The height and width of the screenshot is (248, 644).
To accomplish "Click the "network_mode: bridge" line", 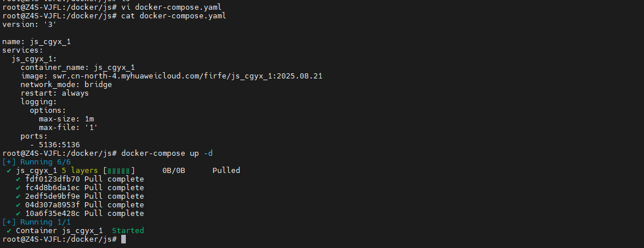I will coord(66,85).
